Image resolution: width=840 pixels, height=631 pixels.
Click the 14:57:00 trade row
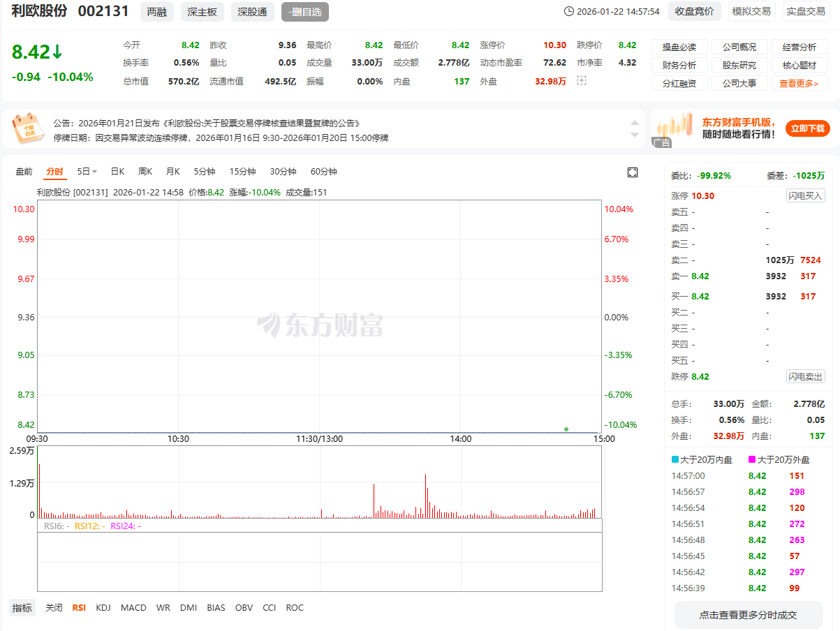(x=748, y=476)
